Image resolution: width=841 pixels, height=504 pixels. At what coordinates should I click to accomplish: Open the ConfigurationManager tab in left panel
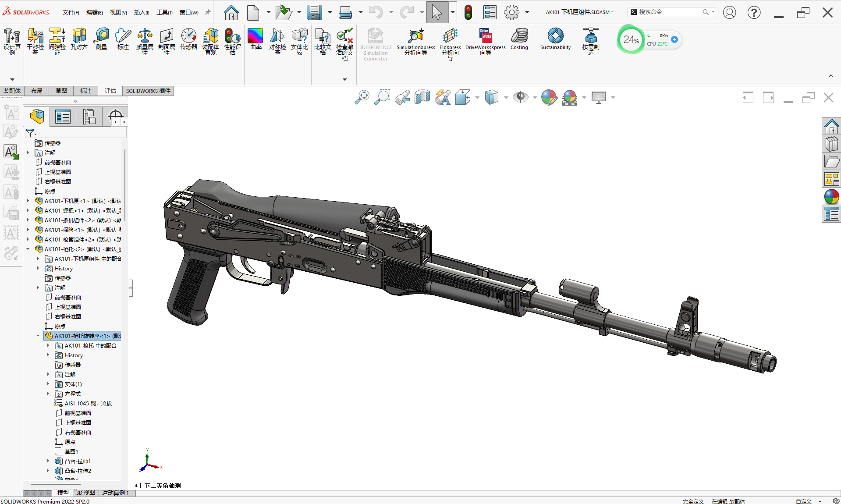89,117
